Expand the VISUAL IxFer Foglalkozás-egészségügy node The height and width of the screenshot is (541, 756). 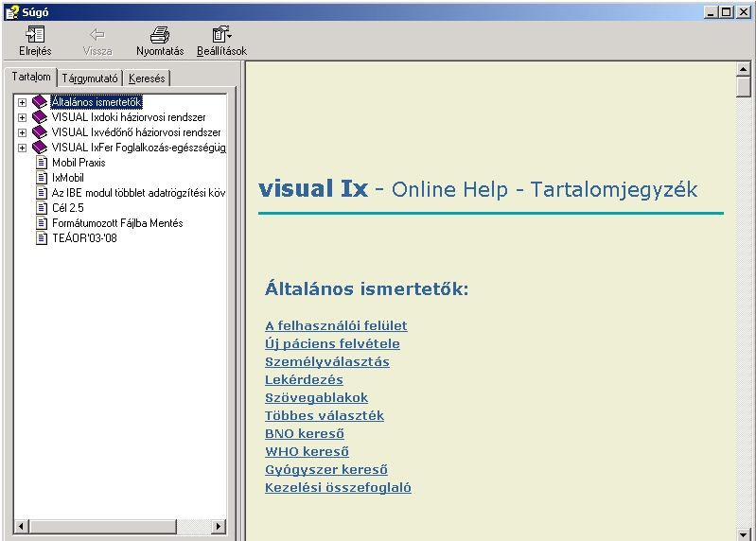(22, 148)
